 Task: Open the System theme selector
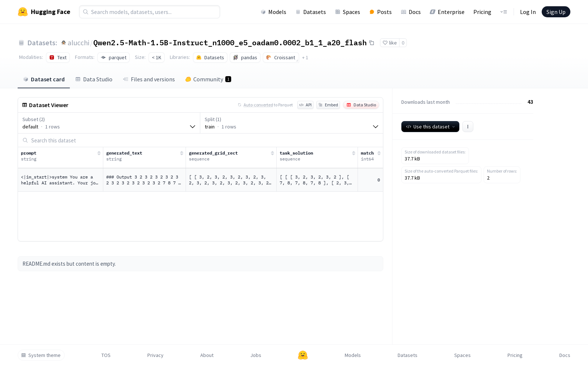coord(41,355)
